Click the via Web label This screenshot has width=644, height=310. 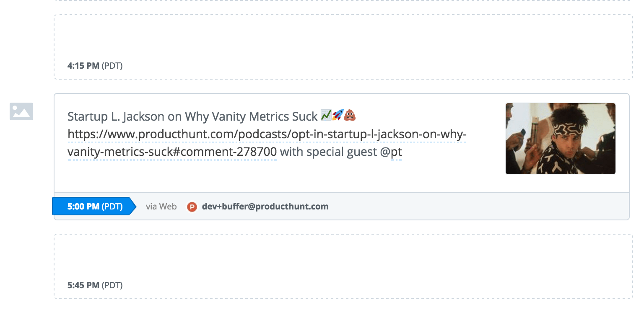tap(161, 206)
